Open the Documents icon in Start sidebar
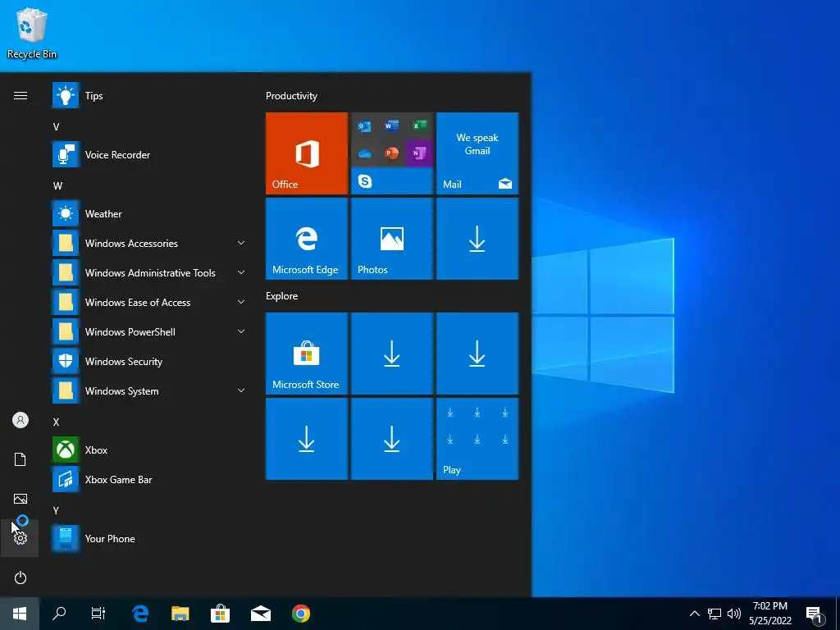Viewport: 840px width, 630px height. tap(21, 459)
